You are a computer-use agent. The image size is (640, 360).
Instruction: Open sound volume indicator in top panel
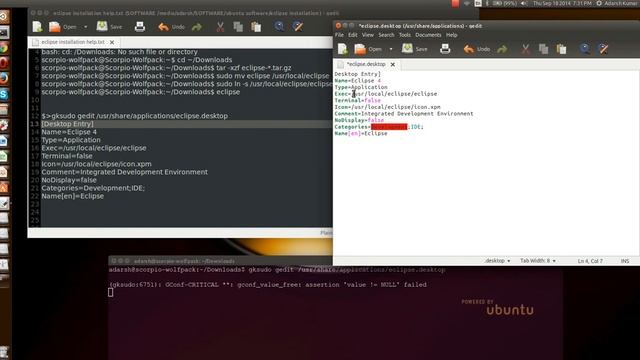pyautogui.click(x=524, y=3)
